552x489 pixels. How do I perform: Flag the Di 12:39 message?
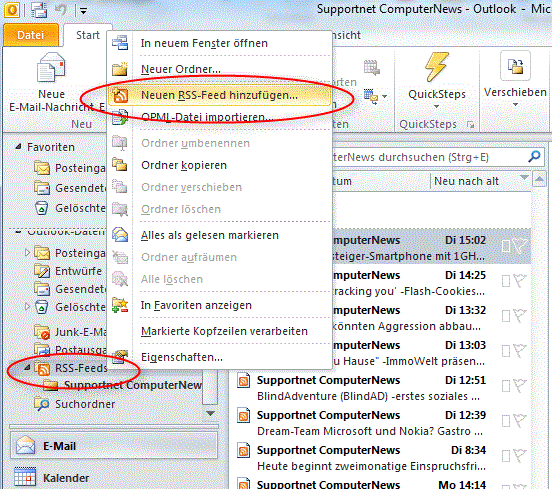(x=520, y=421)
